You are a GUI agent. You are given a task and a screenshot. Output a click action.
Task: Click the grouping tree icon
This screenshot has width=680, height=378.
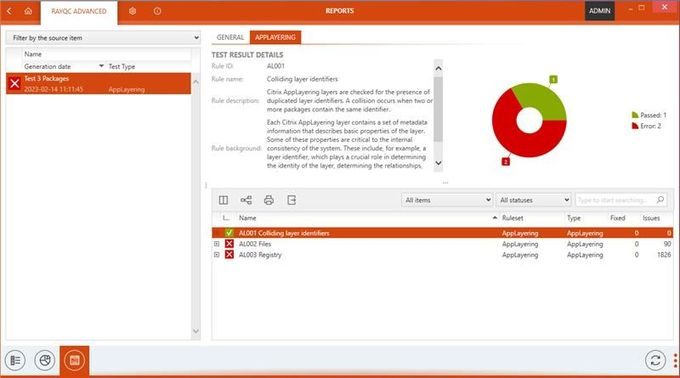pyautogui.click(x=246, y=200)
